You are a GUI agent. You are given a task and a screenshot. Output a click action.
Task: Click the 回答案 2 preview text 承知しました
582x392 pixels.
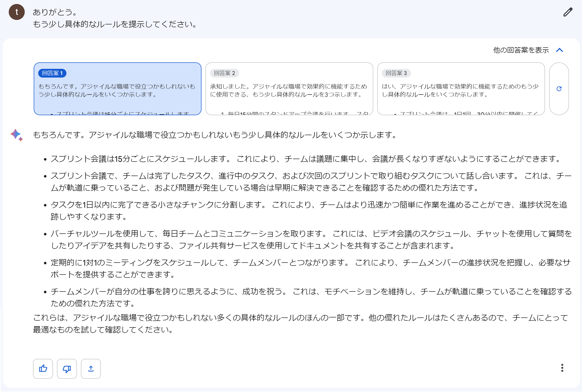click(288, 90)
